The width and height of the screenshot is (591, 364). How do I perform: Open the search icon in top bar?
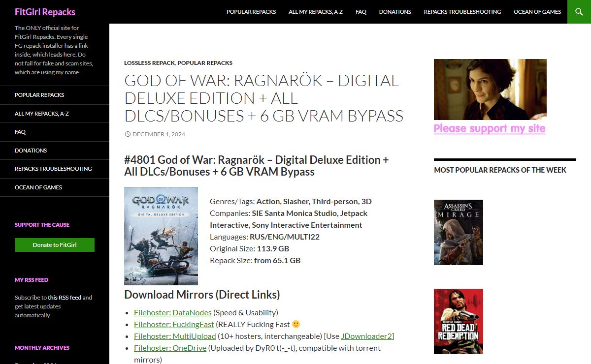[x=579, y=12]
